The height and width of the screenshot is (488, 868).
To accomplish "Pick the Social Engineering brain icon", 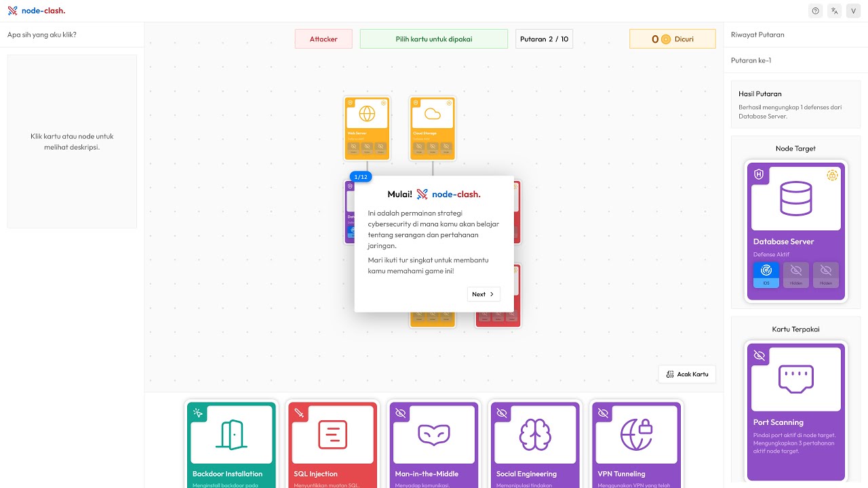I will pos(534,434).
